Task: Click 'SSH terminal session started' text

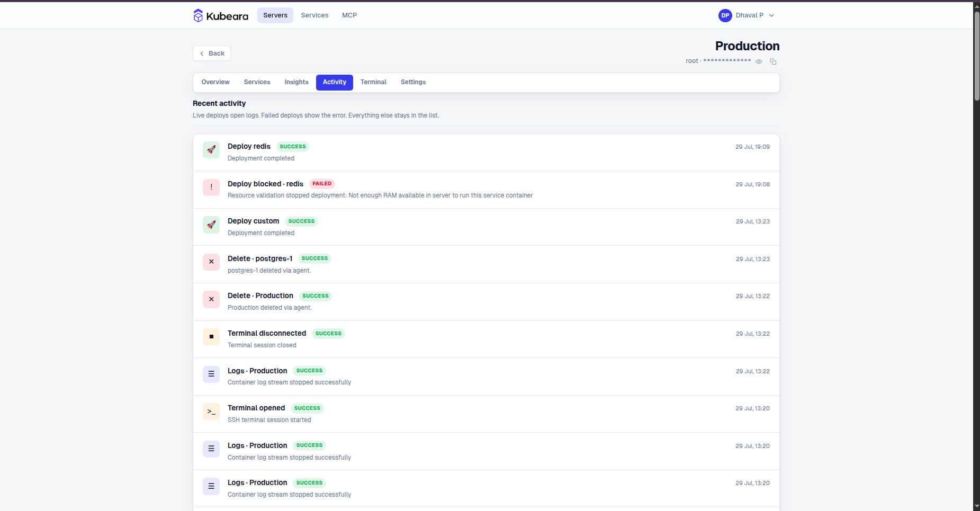Action: (x=269, y=420)
